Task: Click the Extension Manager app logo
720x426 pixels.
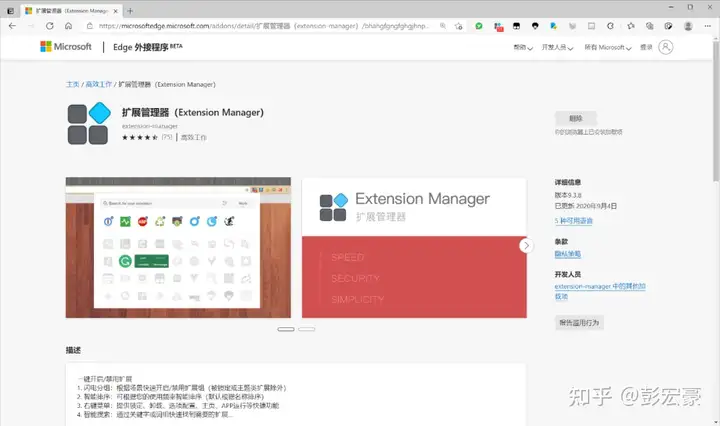Action: (x=89, y=123)
